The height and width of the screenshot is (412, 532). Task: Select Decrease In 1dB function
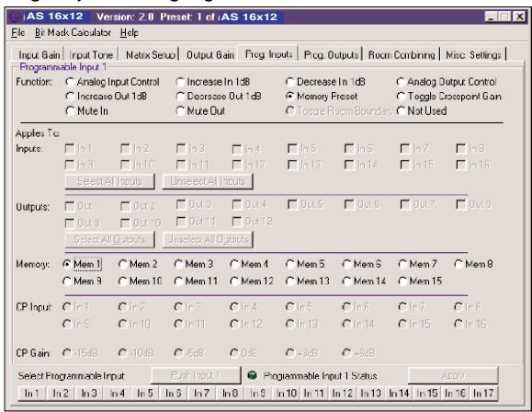coord(325,82)
